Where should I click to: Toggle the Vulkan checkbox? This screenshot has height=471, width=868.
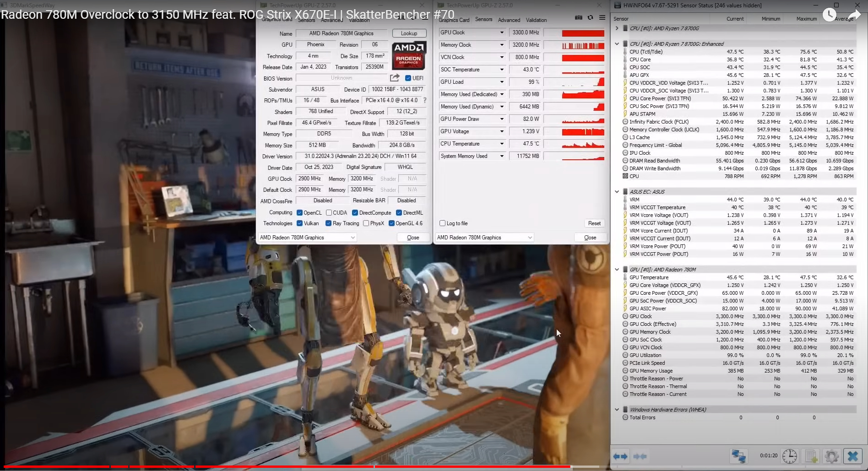[x=299, y=223]
